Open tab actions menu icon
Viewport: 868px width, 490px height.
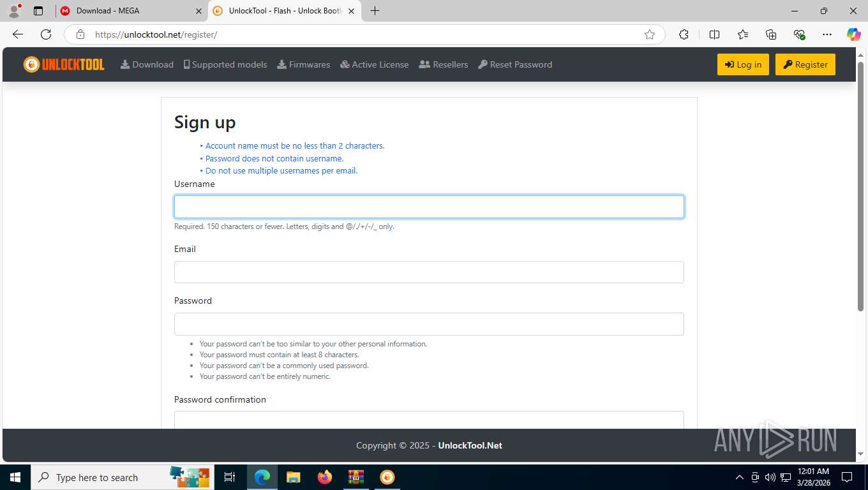38,11
